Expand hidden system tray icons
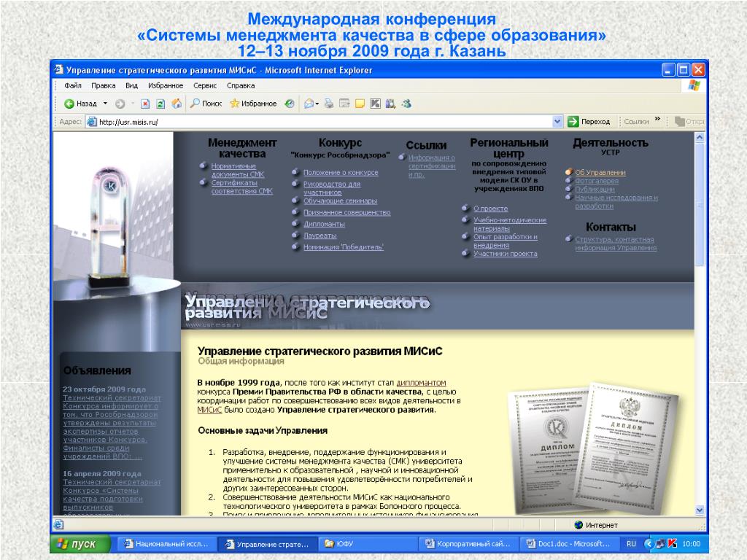 [648, 543]
